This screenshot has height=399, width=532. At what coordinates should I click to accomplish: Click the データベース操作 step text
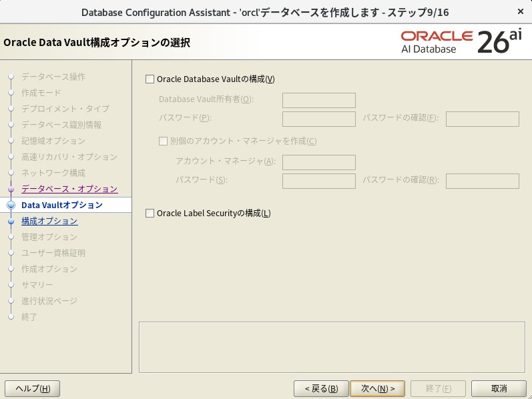tap(53, 77)
